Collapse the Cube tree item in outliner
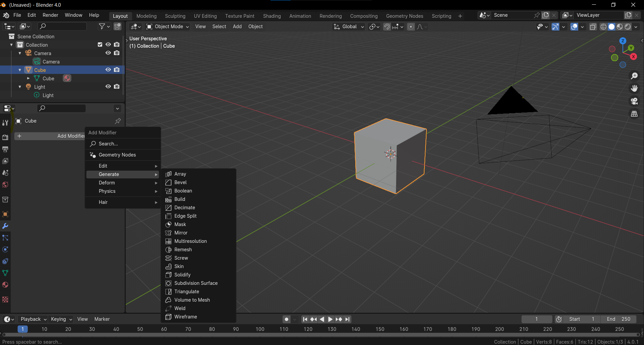The height and width of the screenshot is (345, 644). (20, 70)
